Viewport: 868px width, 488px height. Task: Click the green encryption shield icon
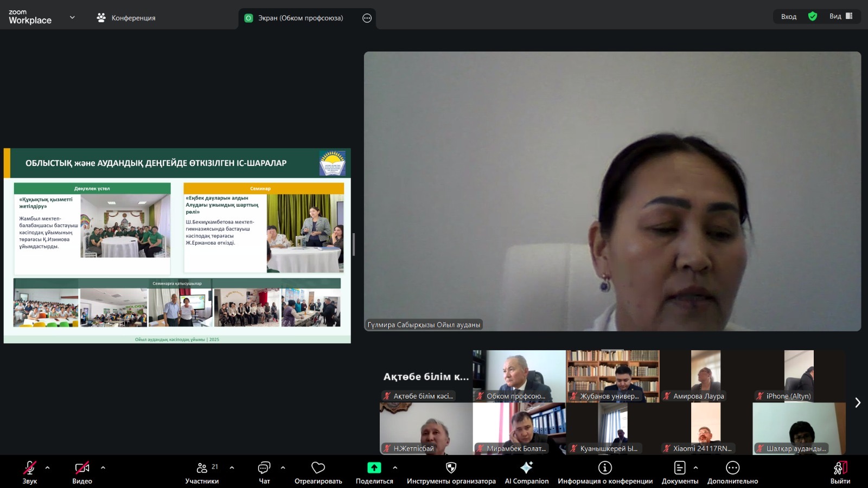(813, 16)
